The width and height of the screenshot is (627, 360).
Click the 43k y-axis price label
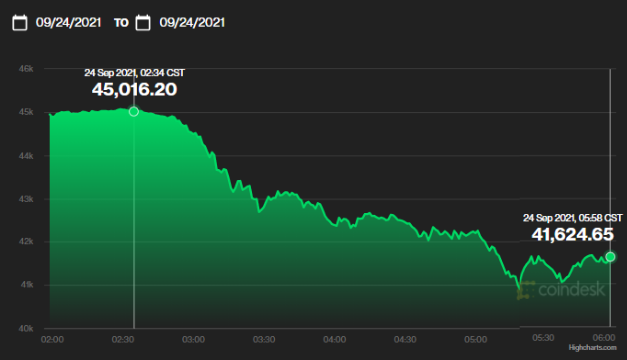pos(26,199)
